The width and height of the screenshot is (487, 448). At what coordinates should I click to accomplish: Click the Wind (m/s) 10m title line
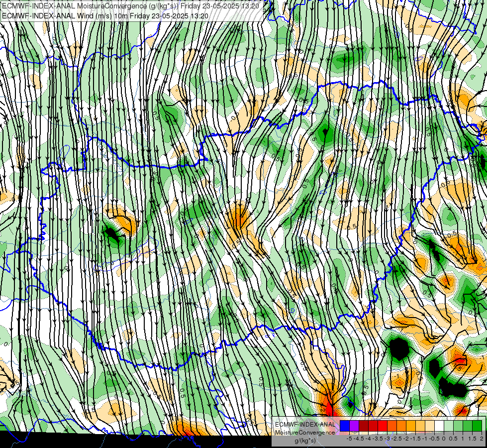click(105, 16)
